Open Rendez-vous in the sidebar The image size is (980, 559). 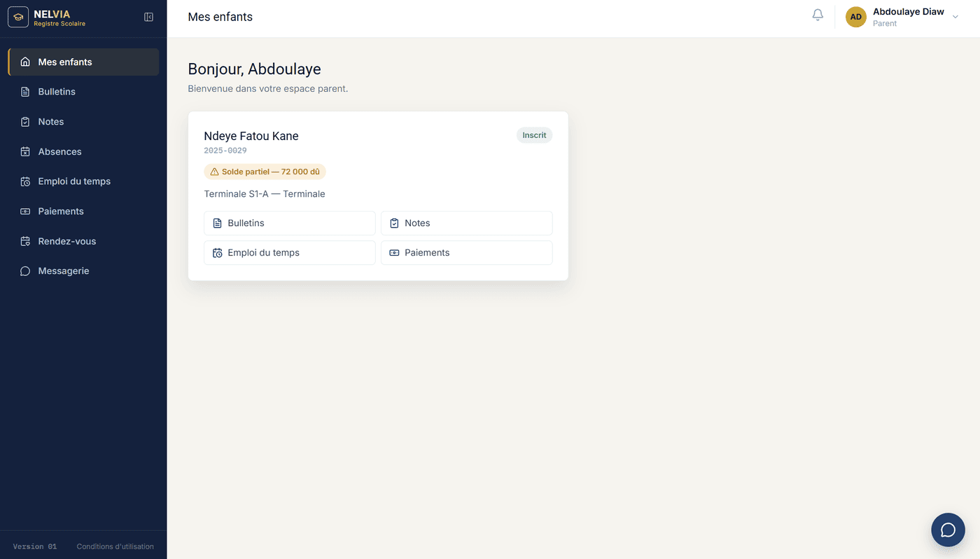(83, 241)
